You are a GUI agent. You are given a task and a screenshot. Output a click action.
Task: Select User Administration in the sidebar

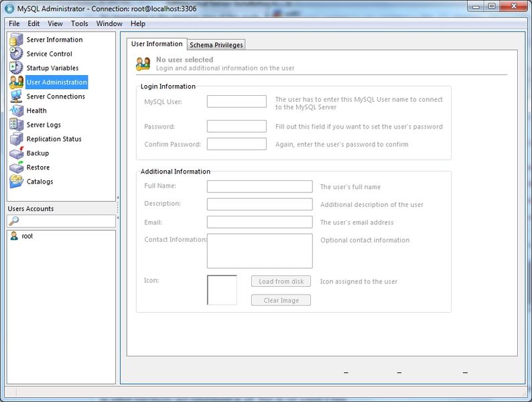[x=57, y=82]
